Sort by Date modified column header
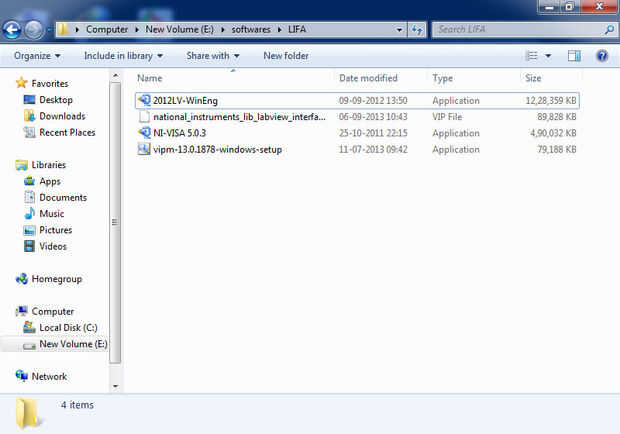The height and width of the screenshot is (434, 620). click(369, 78)
